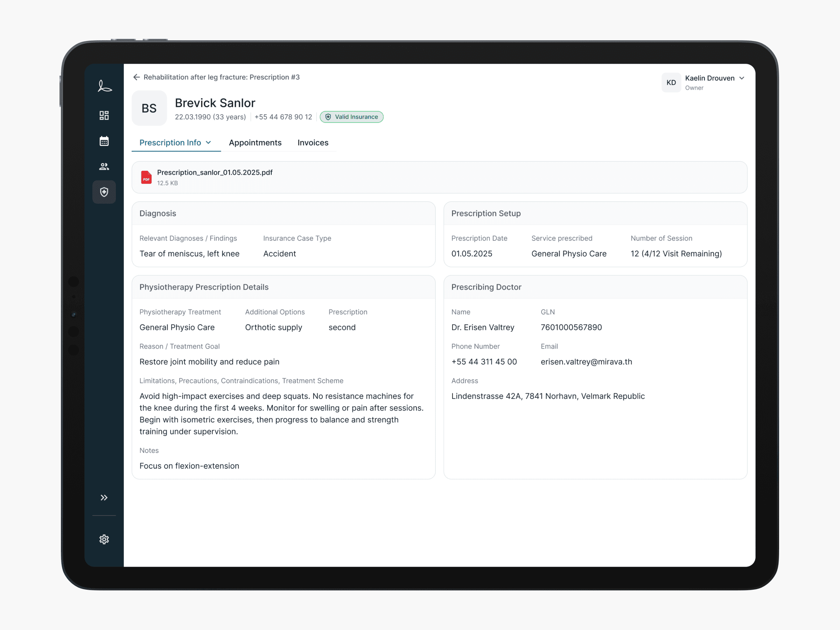The width and height of the screenshot is (840, 630).
Task: Open the dashboard grid icon
Action: coord(104,115)
